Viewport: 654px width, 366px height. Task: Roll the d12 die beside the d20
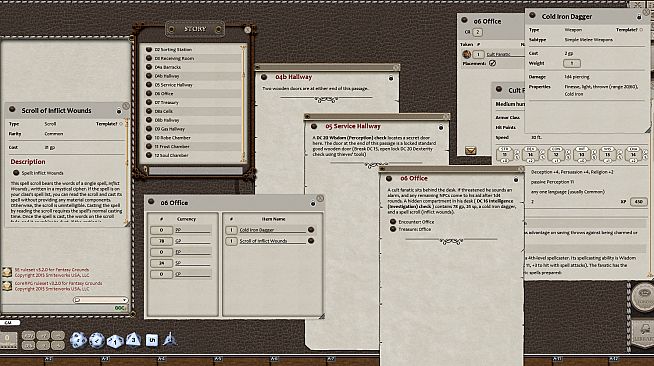[97, 340]
